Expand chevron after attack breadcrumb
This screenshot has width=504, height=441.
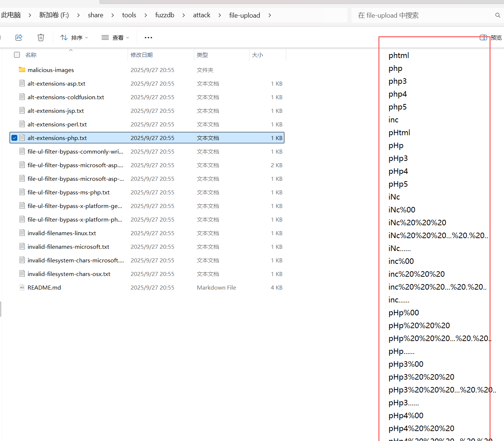(x=220, y=15)
